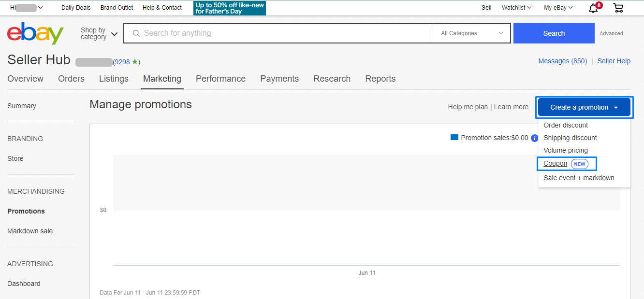Expand the Hi user account dropdown
Screen dimensions: 644x299
pos(27,8)
